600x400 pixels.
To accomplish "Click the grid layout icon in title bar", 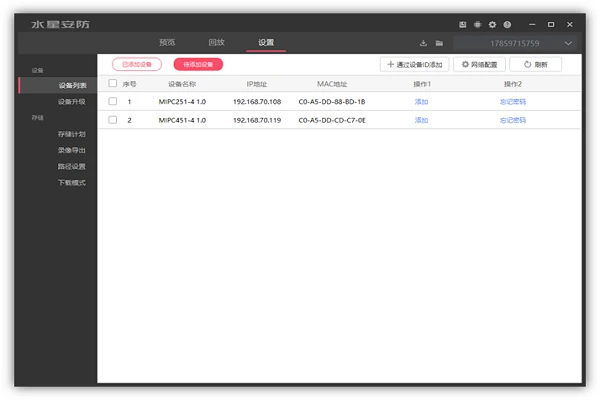I will [x=477, y=24].
